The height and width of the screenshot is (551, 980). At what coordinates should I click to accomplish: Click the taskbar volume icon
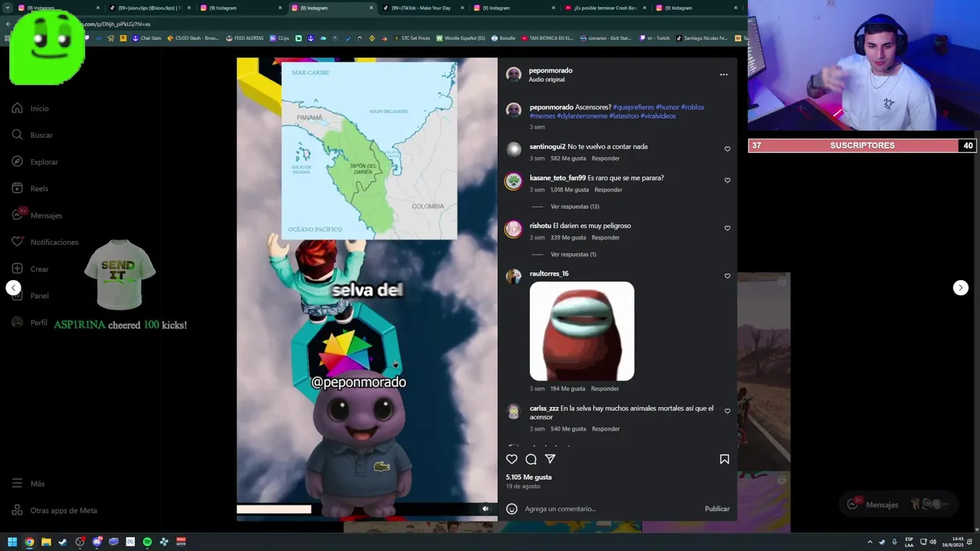pos(933,542)
